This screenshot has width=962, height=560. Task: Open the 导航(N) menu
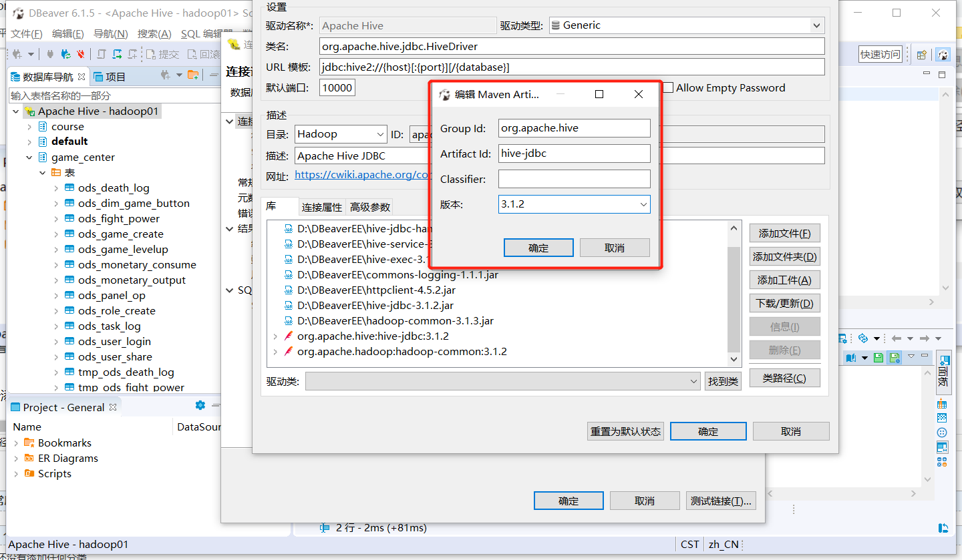pyautogui.click(x=111, y=34)
